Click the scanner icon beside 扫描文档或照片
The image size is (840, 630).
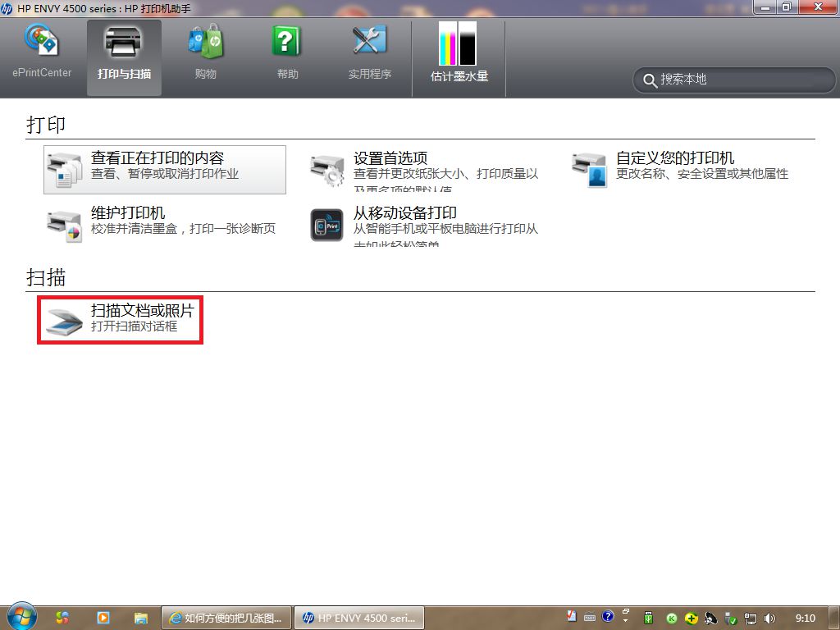pyautogui.click(x=64, y=322)
